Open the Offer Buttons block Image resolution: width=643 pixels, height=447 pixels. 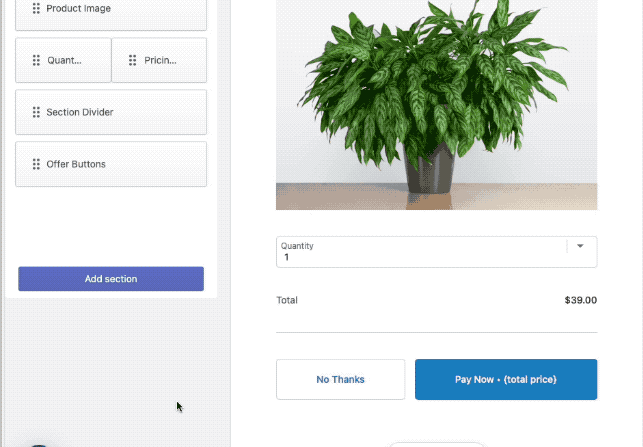click(x=111, y=164)
